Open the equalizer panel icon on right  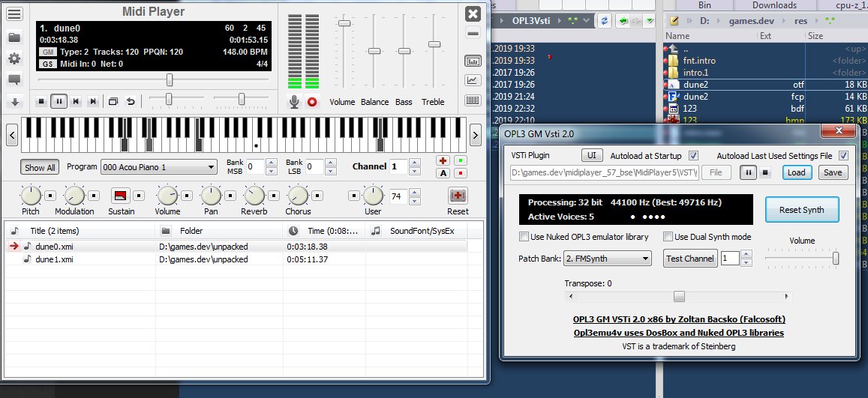[473, 61]
